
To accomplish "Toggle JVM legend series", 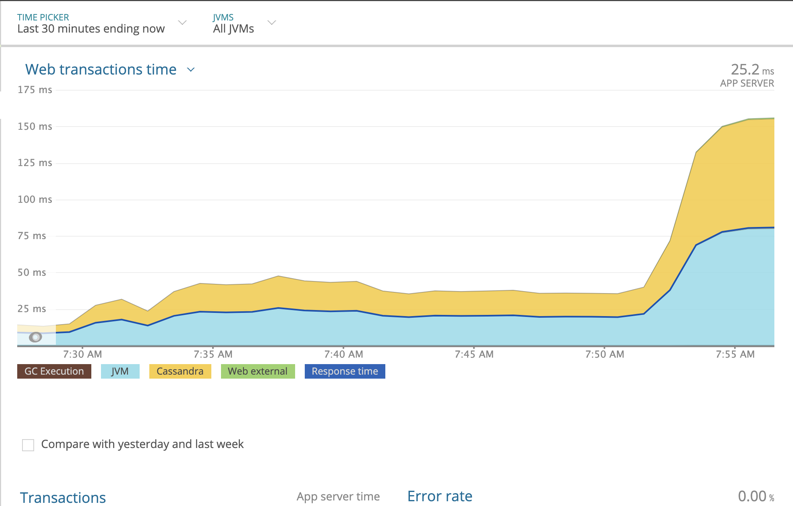I will tap(120, 372).
